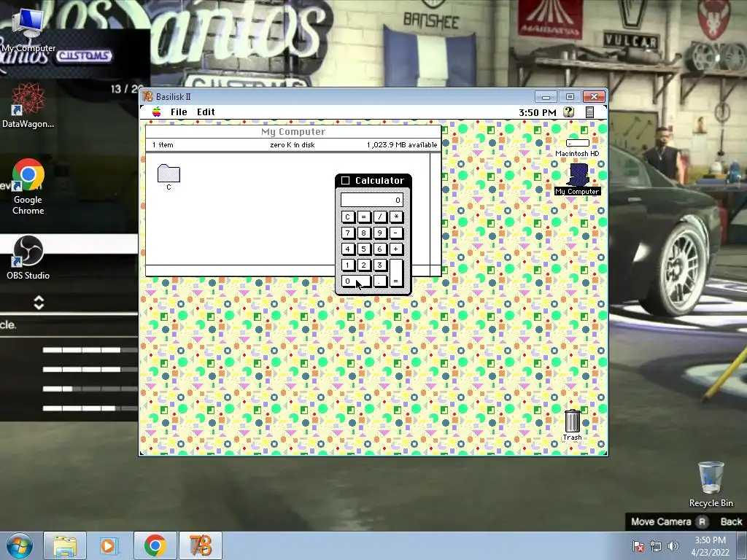Click the 0 key on Calculator
The height and width of the screenshot is (560, 747).
point(356,281)
